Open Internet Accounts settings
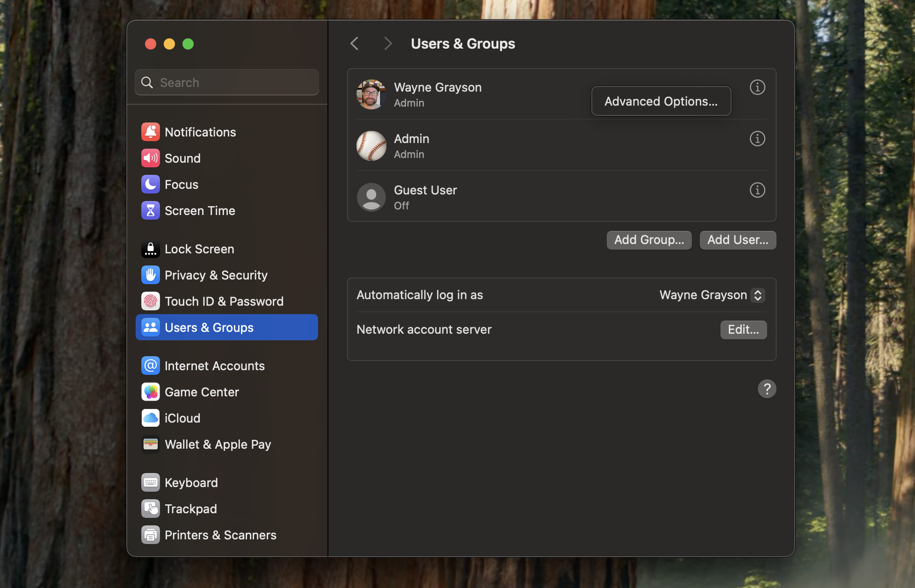The width and height of the screenshot is (915, 588). (x=214, y=366)
